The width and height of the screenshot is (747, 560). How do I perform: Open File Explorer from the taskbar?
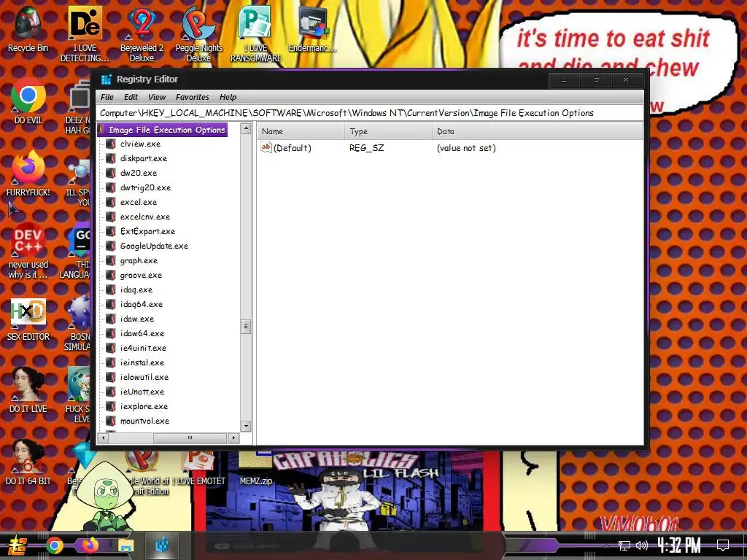coord(125,545)
